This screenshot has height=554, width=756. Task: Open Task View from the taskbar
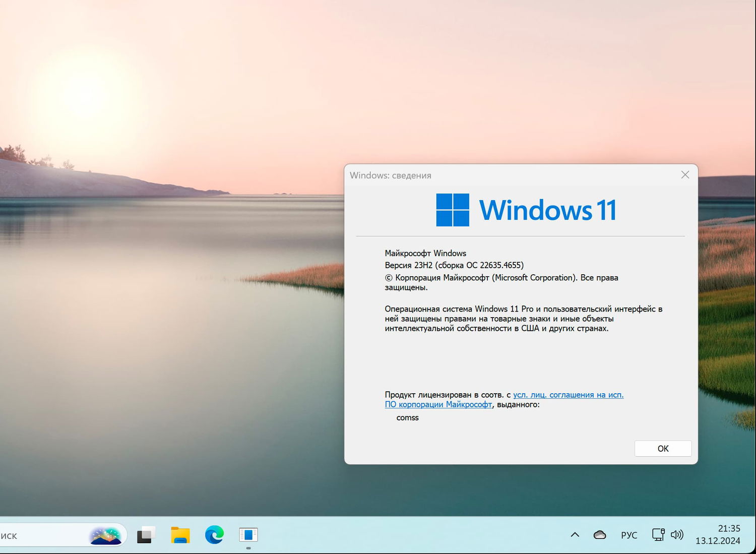tap(146, 535)
